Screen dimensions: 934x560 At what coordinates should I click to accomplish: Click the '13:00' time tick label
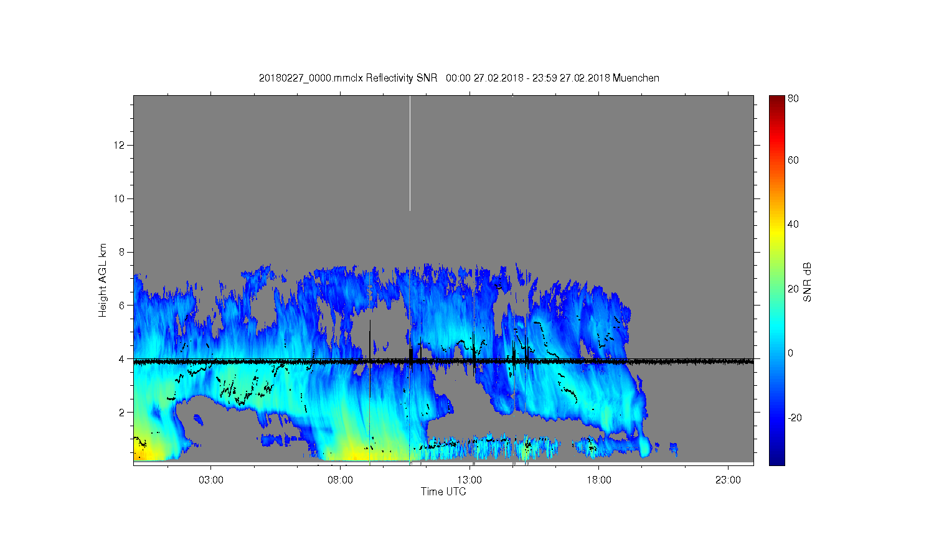(x=469, y=480)
